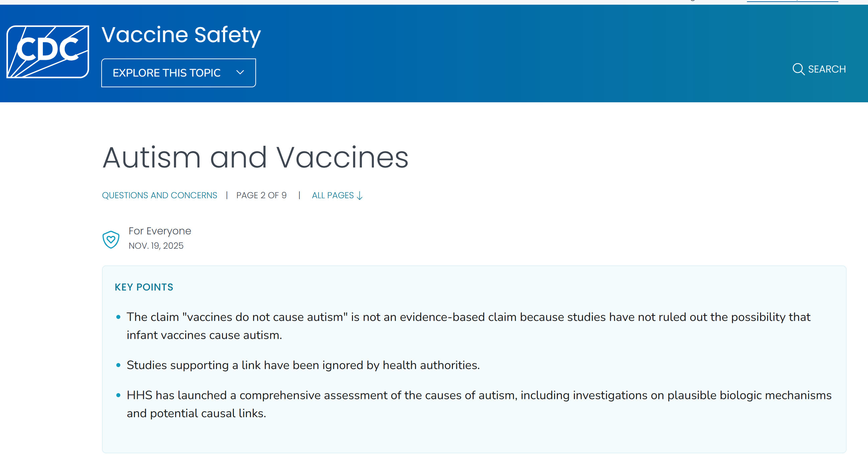This screenshot has height=458, width=868.
Task: Click the CDC logo
Action: 48,51
